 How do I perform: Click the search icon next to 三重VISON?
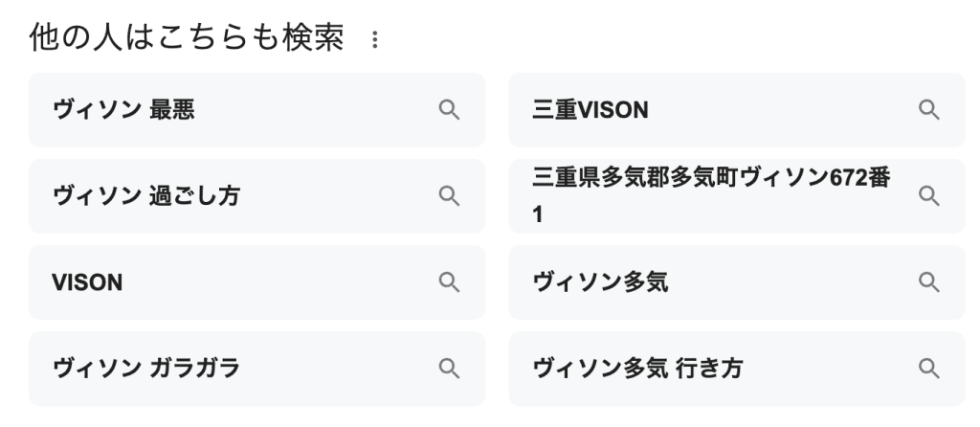pyautogui.click(x=928, y=110)
